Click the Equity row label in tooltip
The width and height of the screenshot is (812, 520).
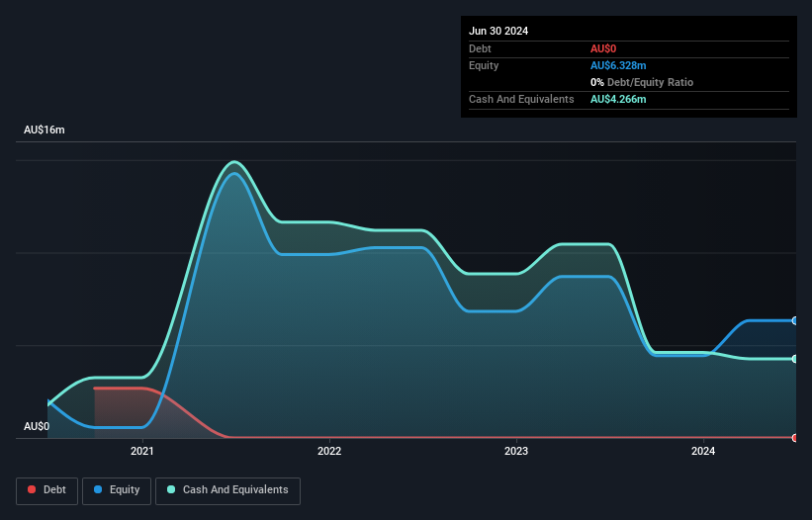pyautogui.click(x=484, y=65)
